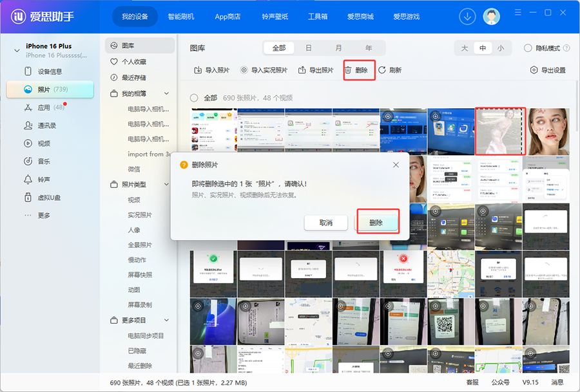Open 通讯录 contacts in the sidebar
Screen dimensions: 580x392
coord(41,126)
